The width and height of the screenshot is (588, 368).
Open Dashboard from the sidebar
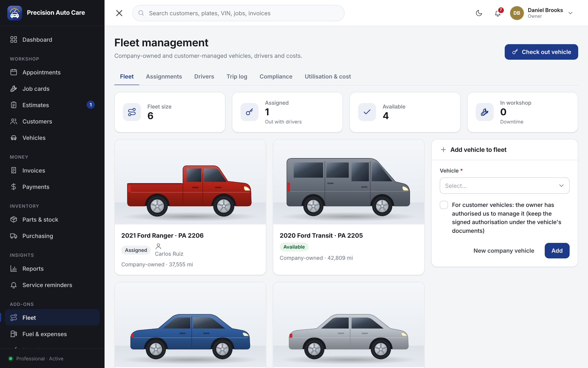pyautogui.click(x=52, y=40)
